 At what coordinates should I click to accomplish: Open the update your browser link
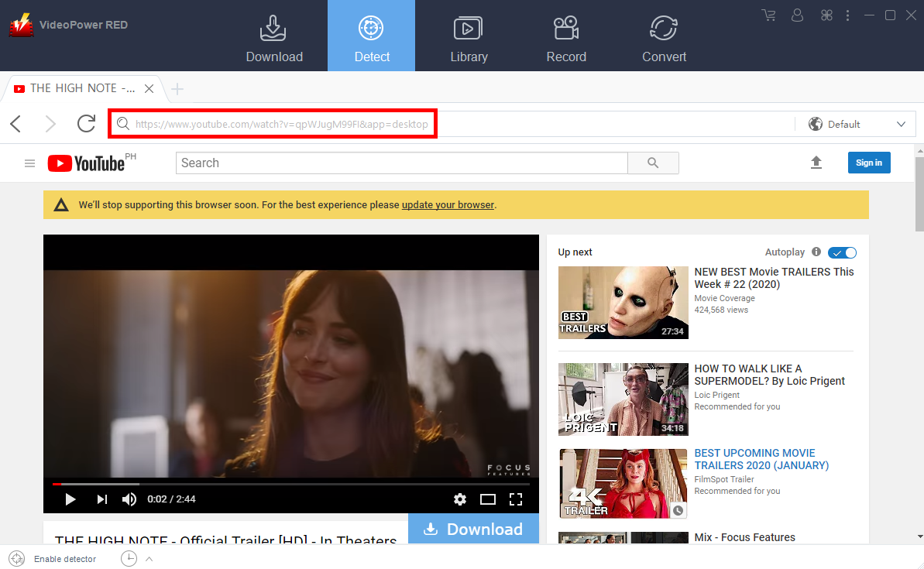[448, 204]
